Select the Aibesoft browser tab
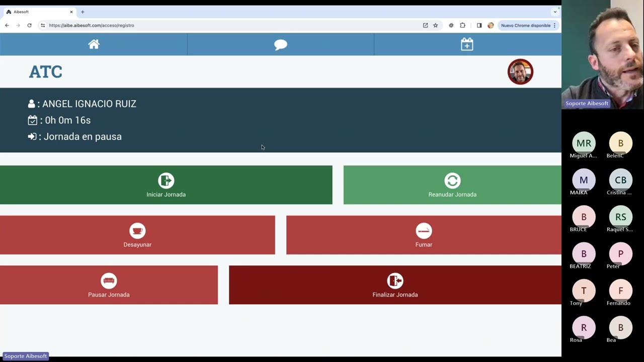Viewport: 644px width, 362px height. point(39,12)
